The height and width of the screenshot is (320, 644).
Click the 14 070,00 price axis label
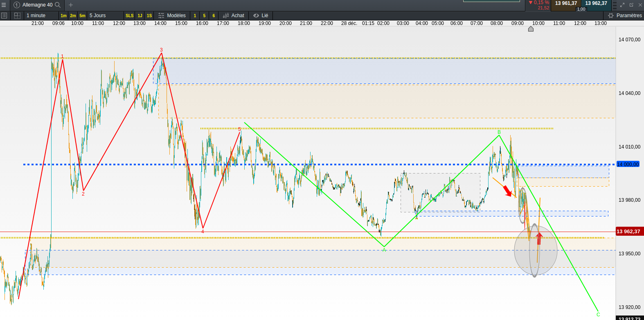coord(629,40)
